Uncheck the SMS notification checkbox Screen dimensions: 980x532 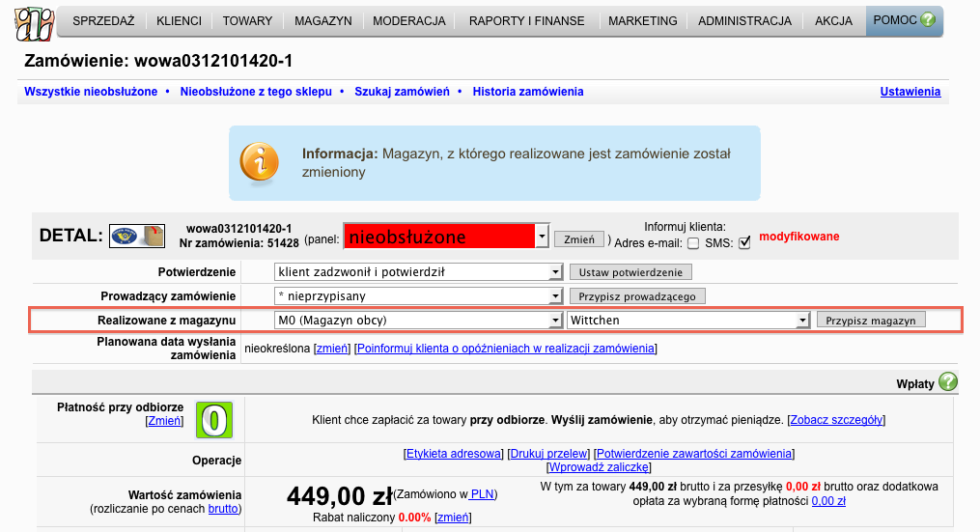tap(744, 243)
